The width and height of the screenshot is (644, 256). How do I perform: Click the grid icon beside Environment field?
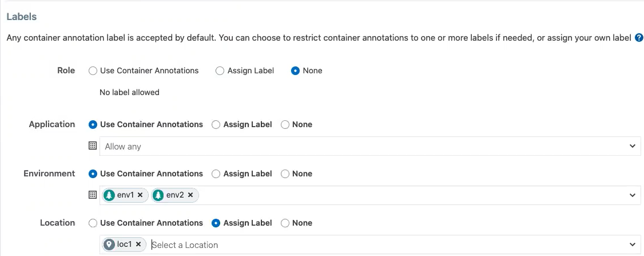pyautogui.click(x=92, y=195)
